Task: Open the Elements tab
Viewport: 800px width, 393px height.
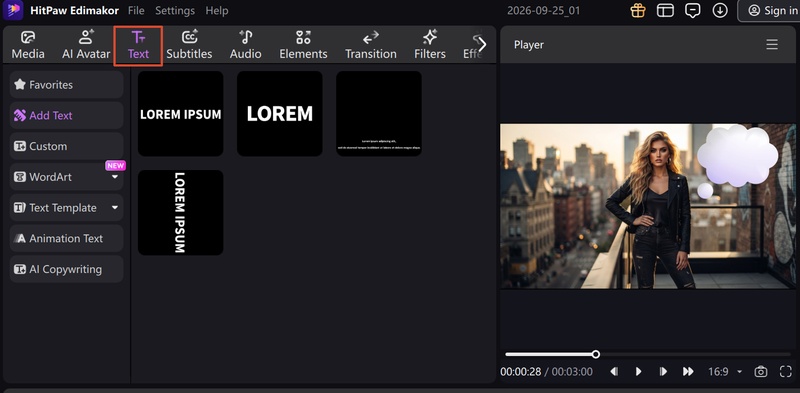Action: pos(303,45)
